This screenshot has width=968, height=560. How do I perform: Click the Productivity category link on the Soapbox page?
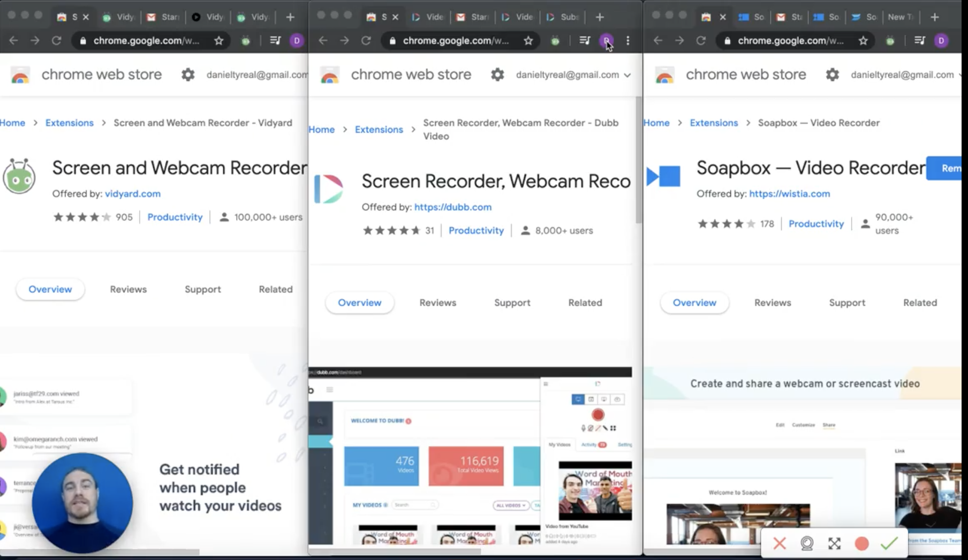tap(816, 224)
